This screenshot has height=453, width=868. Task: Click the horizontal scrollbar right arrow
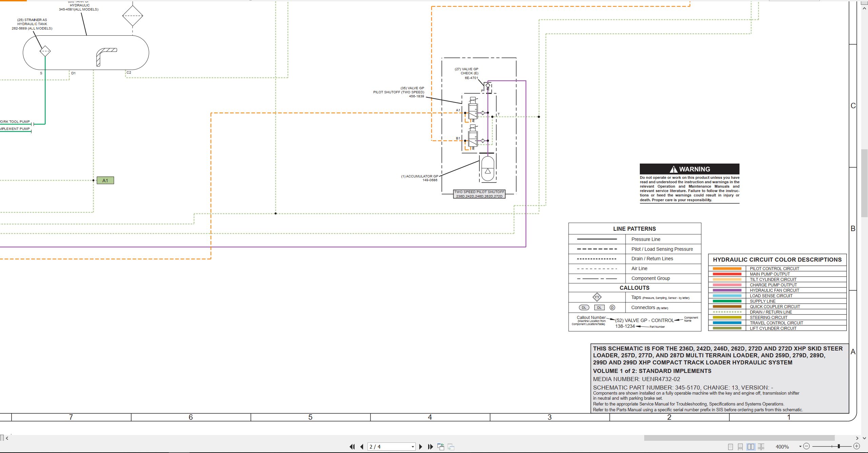click(857, 438)
